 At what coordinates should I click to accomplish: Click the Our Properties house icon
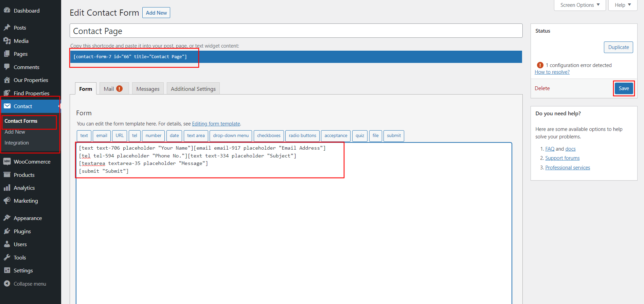(x=7, y=80)
